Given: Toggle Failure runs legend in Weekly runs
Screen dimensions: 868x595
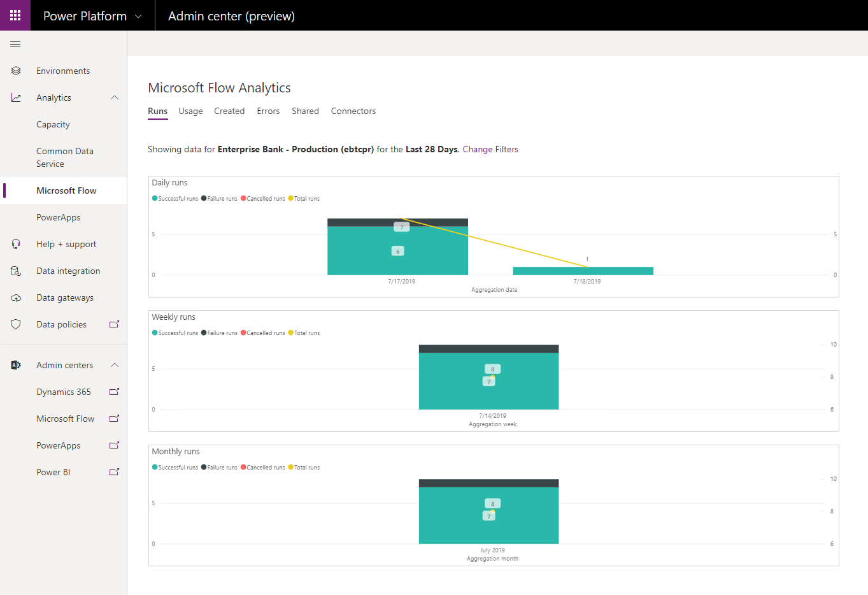Looking at the screenshot, I should [220, 333].
